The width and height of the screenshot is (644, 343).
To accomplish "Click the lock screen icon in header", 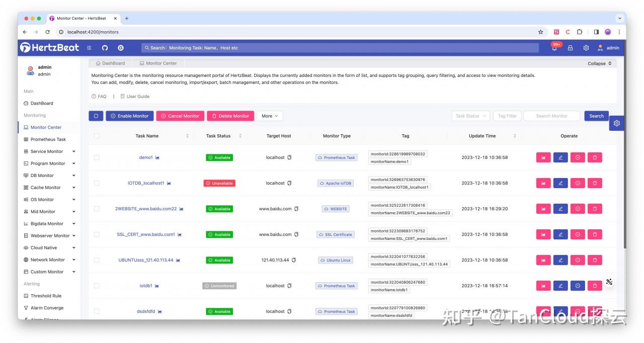I will pyautogui.click(x=570, y=48).
